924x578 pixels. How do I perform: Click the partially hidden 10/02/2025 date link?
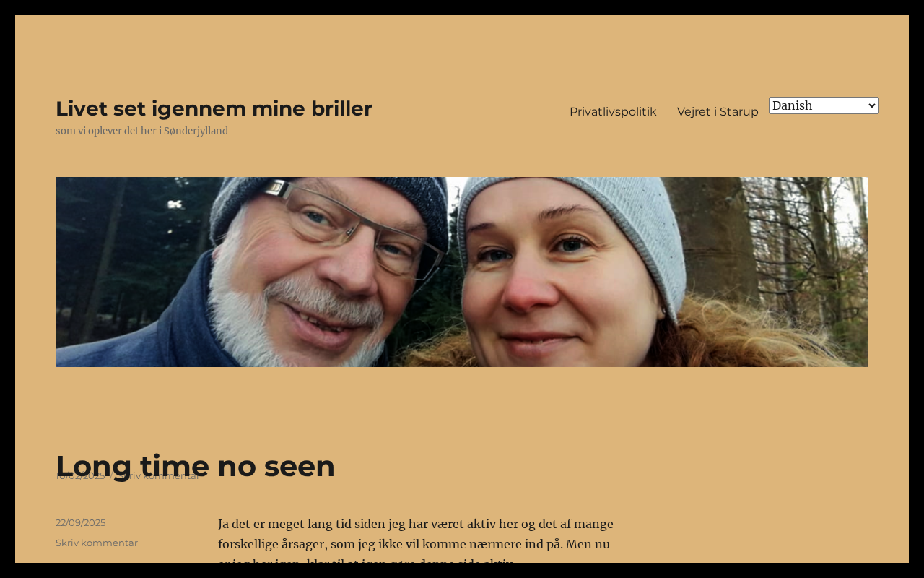pos(79,476)
